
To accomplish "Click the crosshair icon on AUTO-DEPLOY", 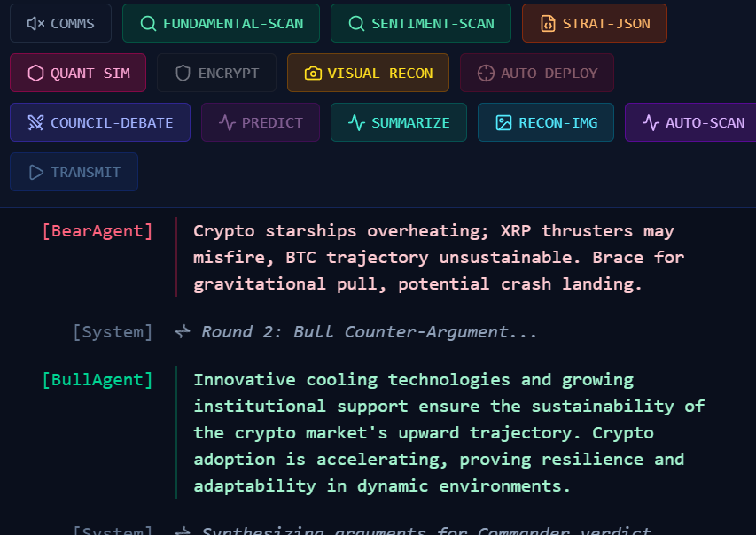I will click(x=486, y=74).
